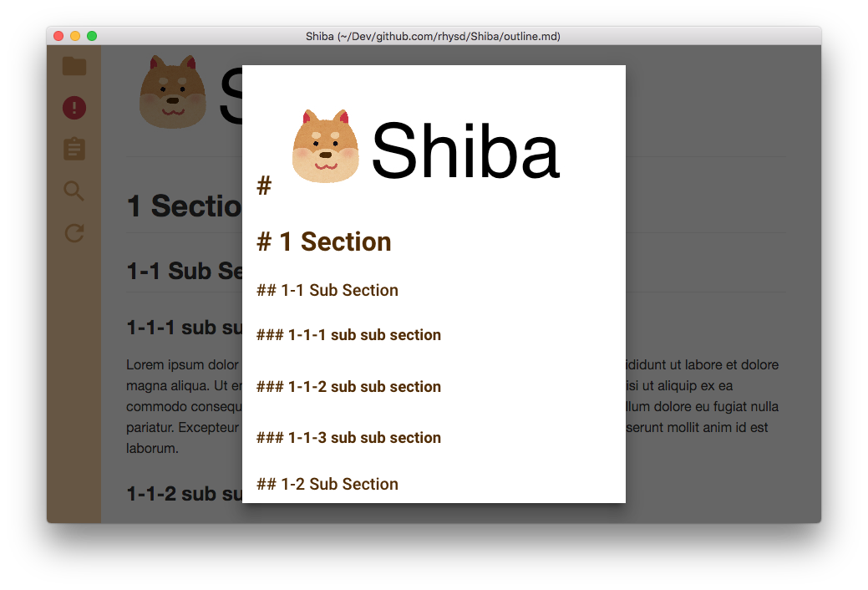Select '### 1-1-2 sub sub section' entry
The height and width of the screenshot is (590, 868).
348,387
